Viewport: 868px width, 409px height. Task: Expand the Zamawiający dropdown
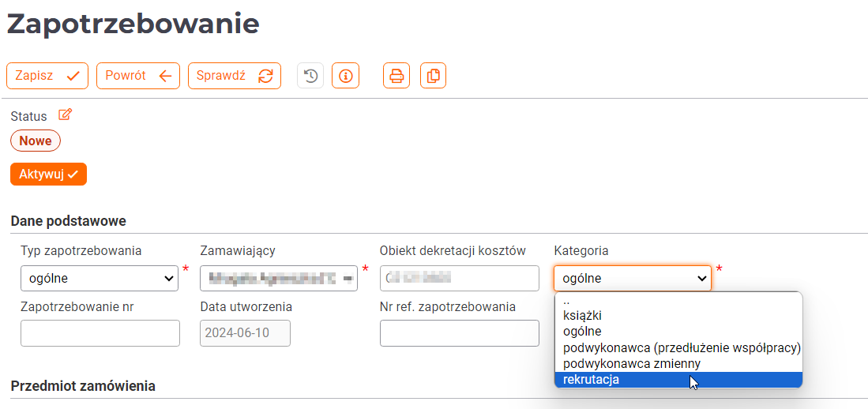pyautogui.click(x=279, y=279)
